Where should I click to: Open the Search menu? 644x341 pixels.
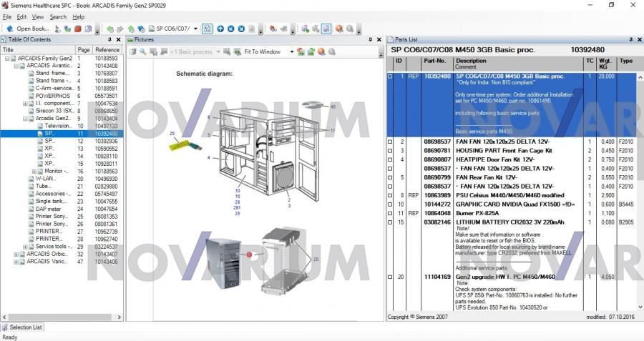58,16
